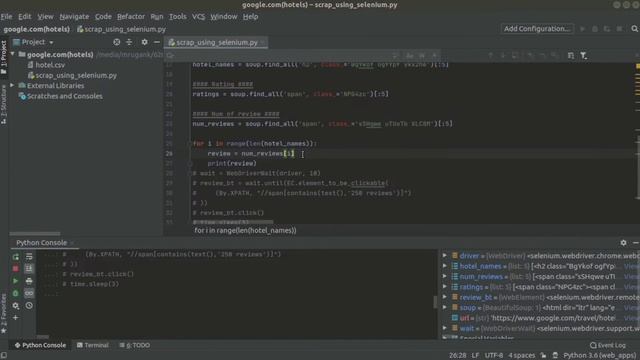This screenshot has height=360, width=640.
Task: Open Python Console panel gear options
Action: tap(623, 242)
